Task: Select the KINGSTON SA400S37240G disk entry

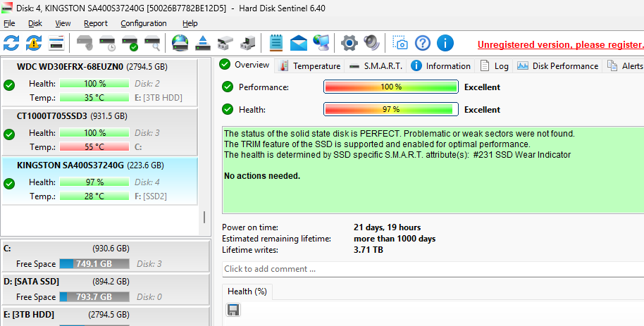Action: coord(99,181)
